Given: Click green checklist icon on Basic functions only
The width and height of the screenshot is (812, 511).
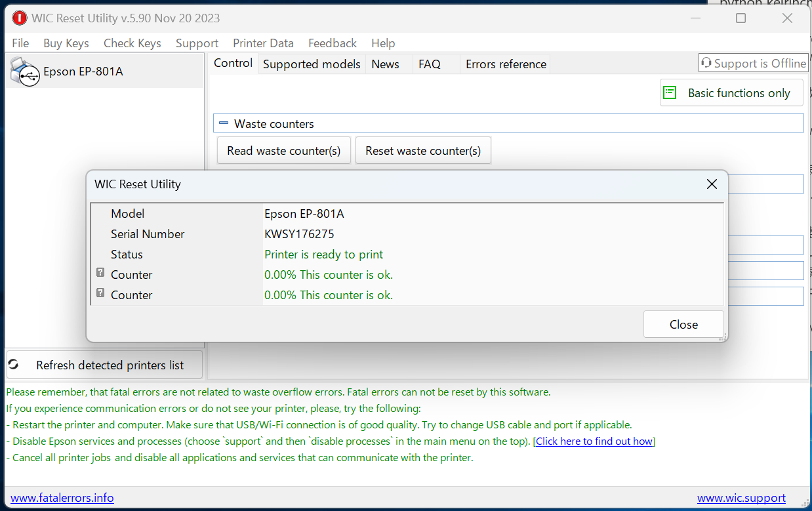Looking at the screenshot, I should coord(670,92).
